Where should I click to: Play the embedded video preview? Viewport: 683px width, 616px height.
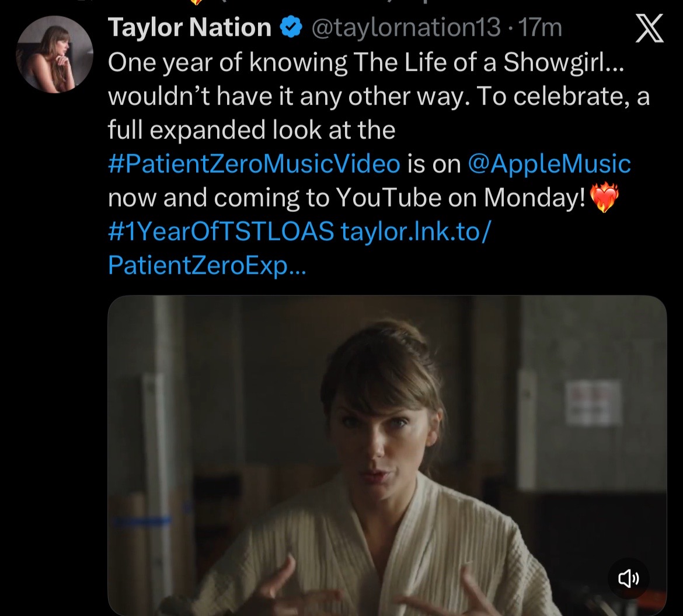click(387, 456)
